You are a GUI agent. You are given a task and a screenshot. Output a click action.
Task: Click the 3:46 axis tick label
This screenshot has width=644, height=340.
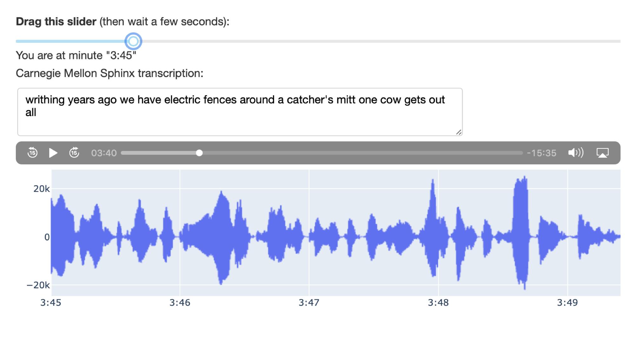(180, 303)
